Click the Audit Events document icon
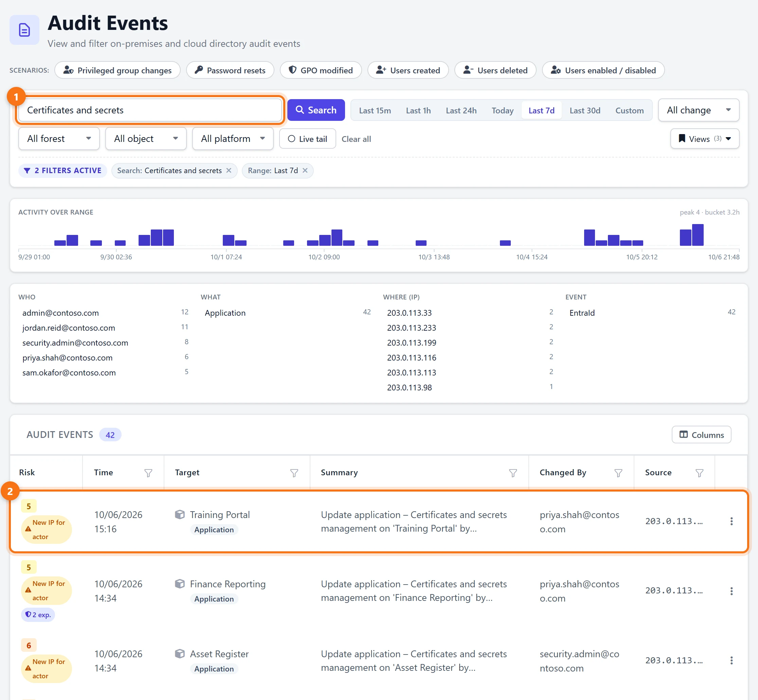Viewport: 758px width, 700px height. pyautogui.click(x=24, y=30)
